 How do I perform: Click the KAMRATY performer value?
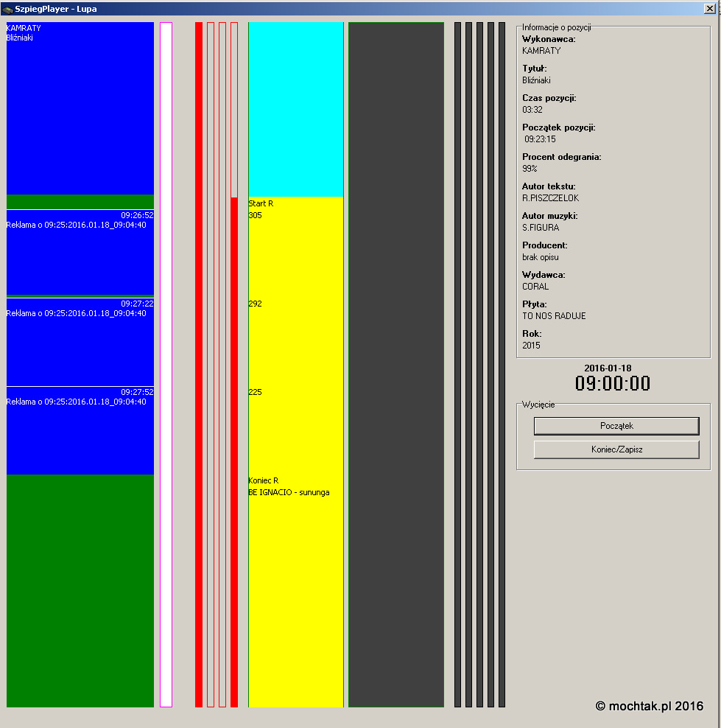[x=541, y=51]
